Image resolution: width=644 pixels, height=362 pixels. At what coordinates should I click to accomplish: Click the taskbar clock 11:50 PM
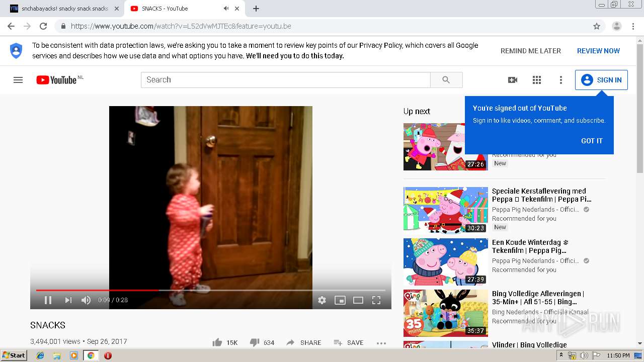(618, 355)
